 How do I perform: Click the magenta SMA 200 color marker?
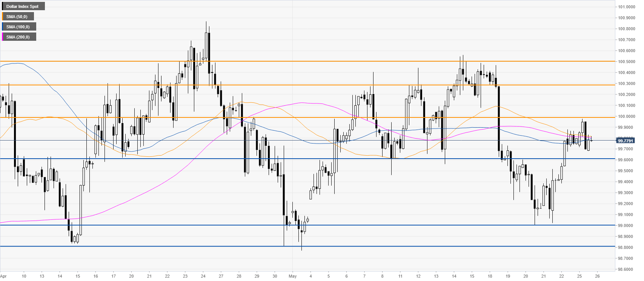(x=3, y=37)
